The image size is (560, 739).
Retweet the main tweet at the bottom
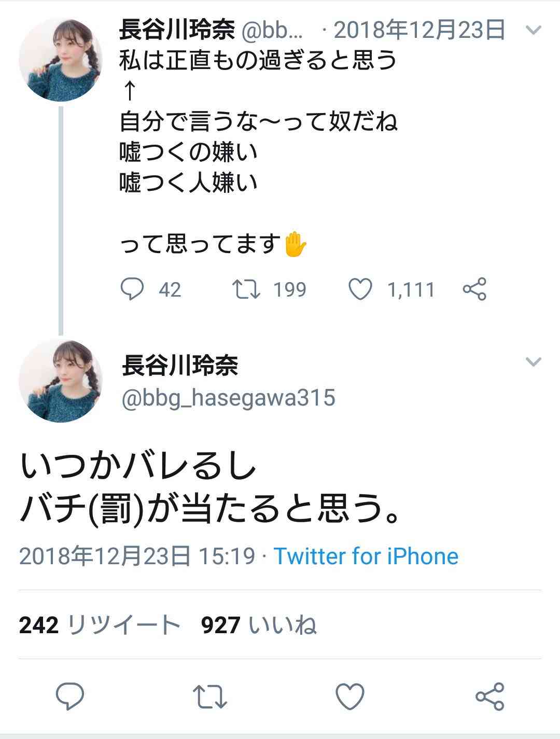(x=210, y=696)
